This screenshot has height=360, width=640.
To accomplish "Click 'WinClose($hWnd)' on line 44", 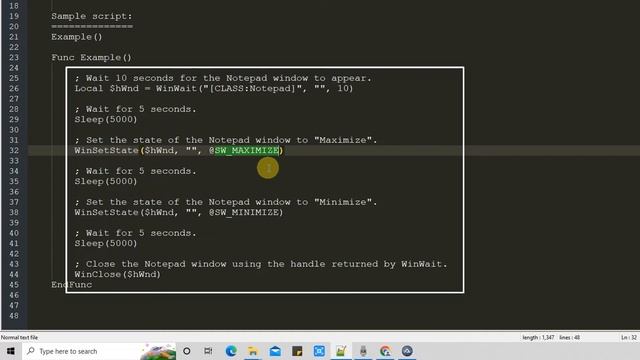I will 118,275.
